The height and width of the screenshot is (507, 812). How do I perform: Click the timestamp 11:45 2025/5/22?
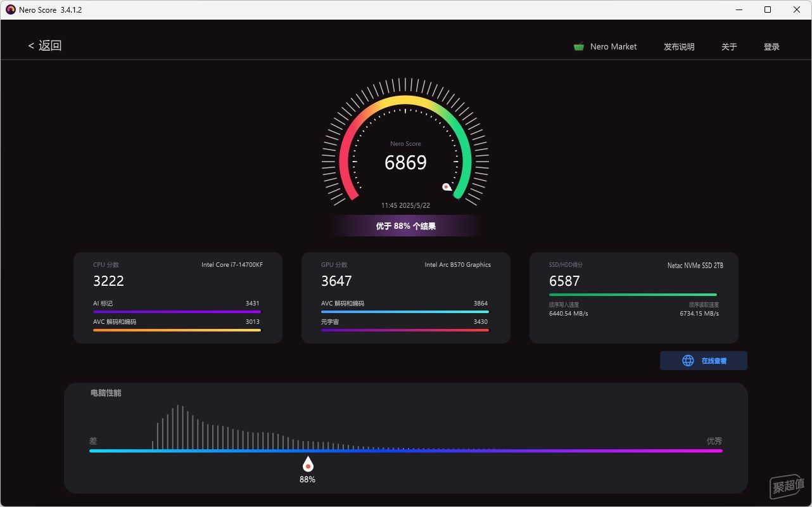click(405, 205)
